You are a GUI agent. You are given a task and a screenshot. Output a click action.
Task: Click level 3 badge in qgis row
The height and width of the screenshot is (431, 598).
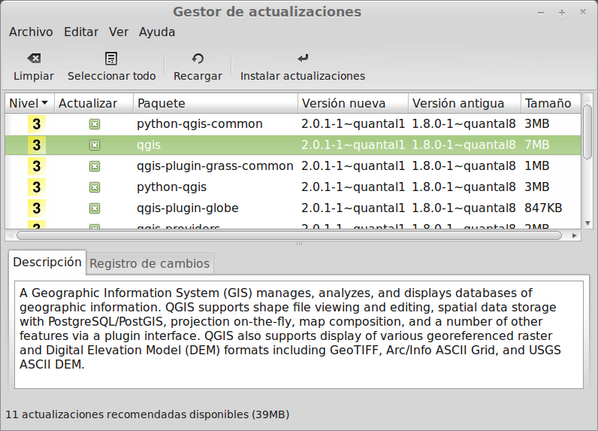pyautogui.click(x=37, y=145)
